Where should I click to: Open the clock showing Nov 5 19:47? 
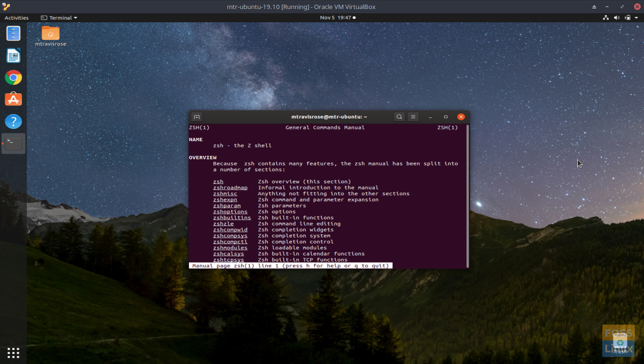pyautogui.click(x=337, y=18)
